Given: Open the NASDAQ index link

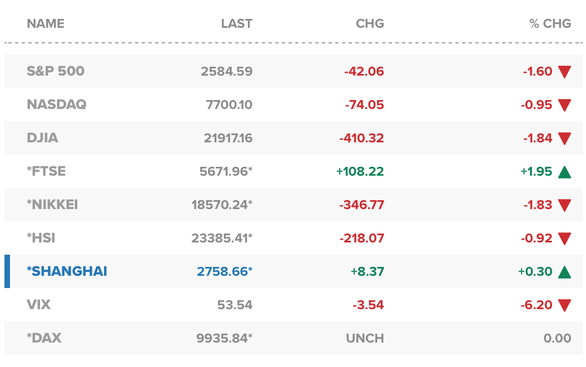Looking at the screenshot, I should click(56, 104).
